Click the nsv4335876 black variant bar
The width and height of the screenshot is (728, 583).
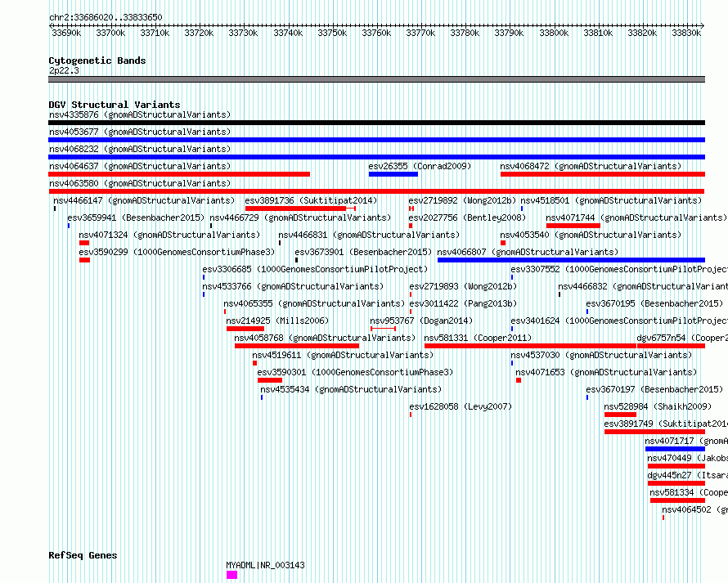click(x=376, y=123)
